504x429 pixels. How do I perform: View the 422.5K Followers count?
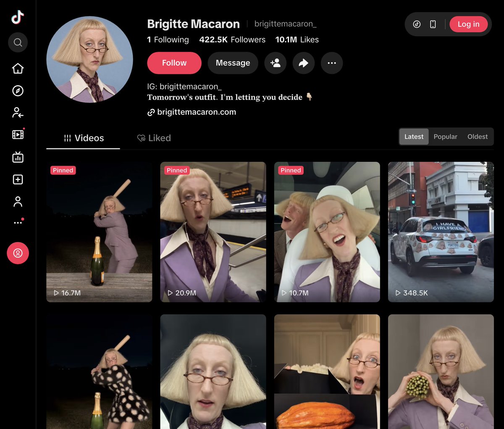232,39
